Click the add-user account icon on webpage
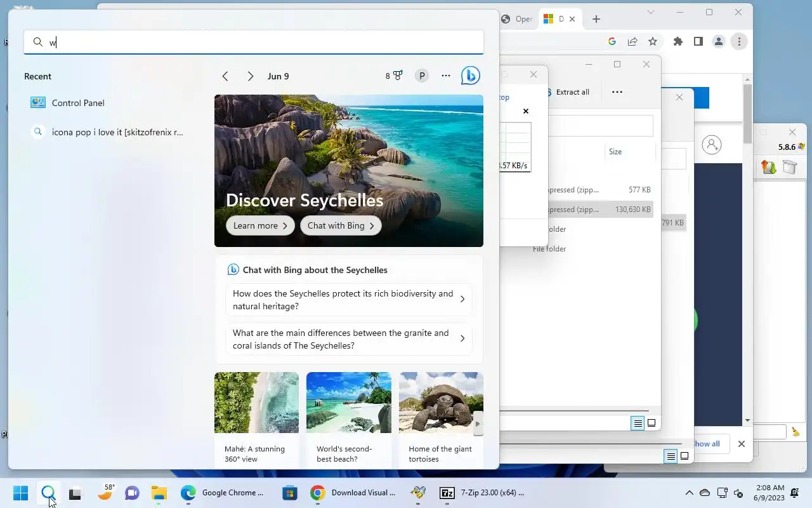This screenshot has height=508, width=812. 712,145
